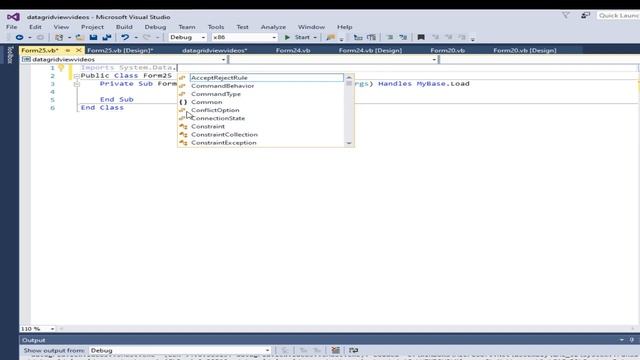Switch to Form24.vb [Design] tab
640x360 pixels.
370,50
